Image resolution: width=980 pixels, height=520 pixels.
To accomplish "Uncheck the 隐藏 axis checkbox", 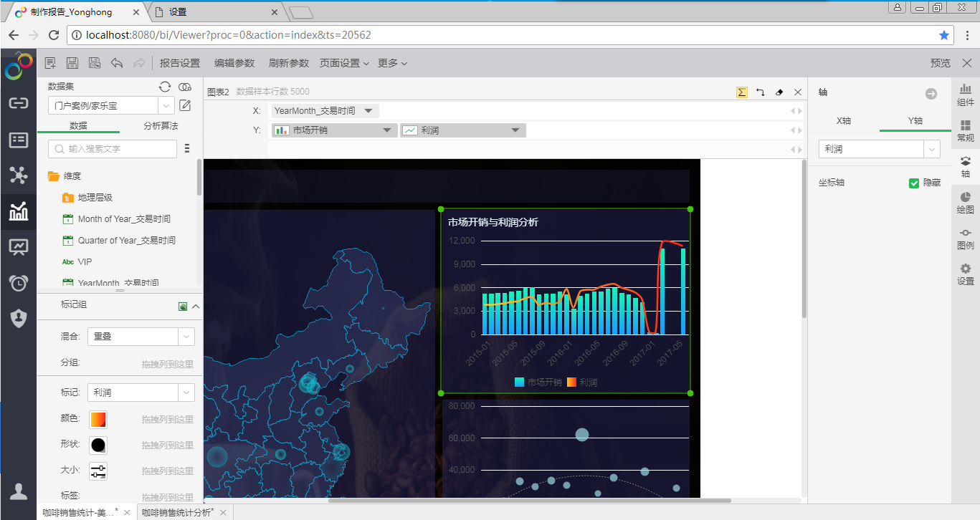I will coord(914,183).
